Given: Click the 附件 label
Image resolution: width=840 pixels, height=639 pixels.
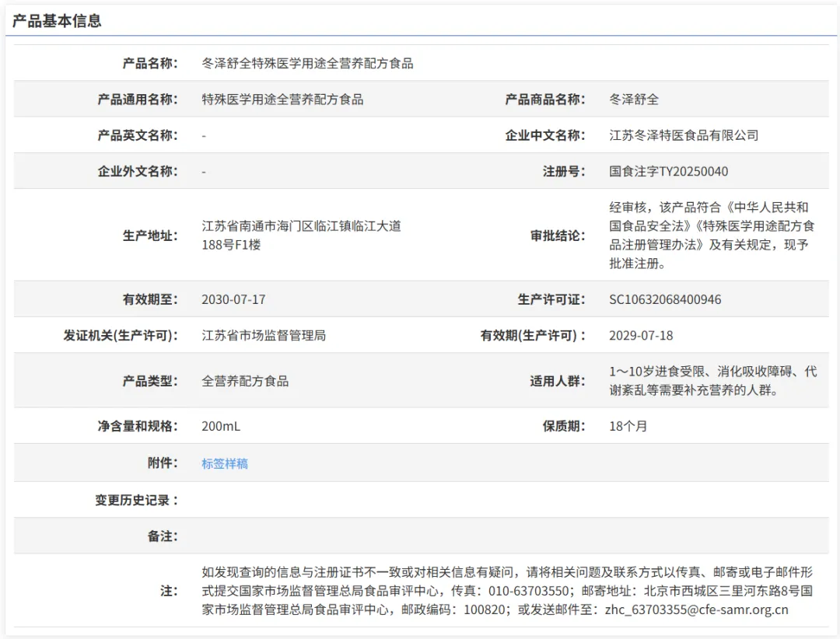Looking at the screenshot, I should 163,463.
